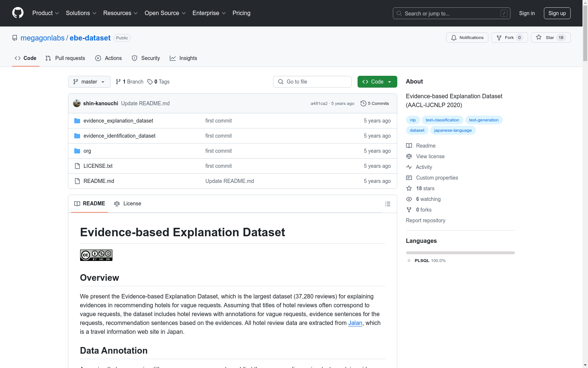Click the tag icon next to 0 Tags

point(150,82)
